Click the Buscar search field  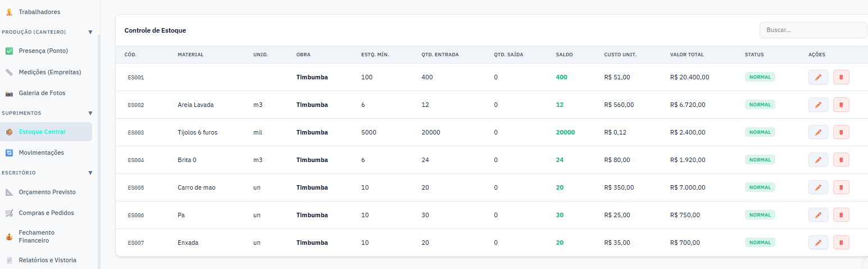812,30
